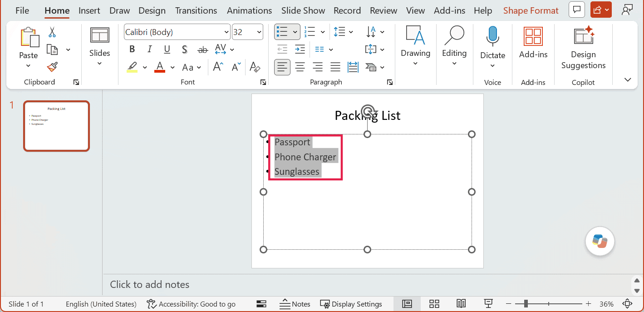Screen dimensions: 644x312
Task: Click the Copilot floating button
Action: pos(600,241)
